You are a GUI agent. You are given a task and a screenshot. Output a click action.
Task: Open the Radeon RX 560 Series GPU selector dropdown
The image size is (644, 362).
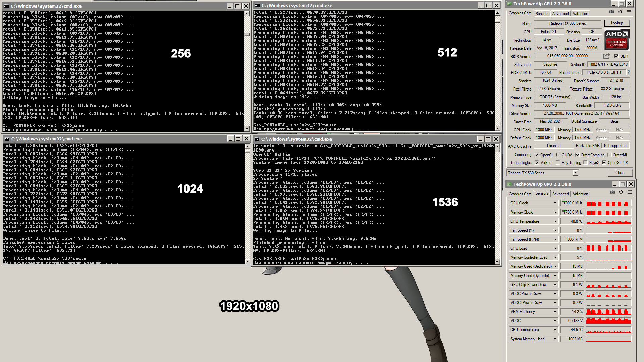click(575, 173)
